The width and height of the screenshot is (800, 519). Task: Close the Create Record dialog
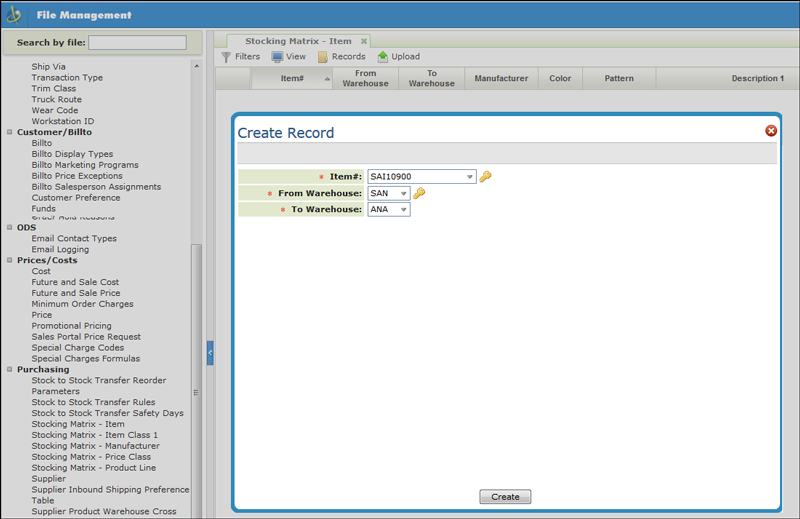click(771, 131)
